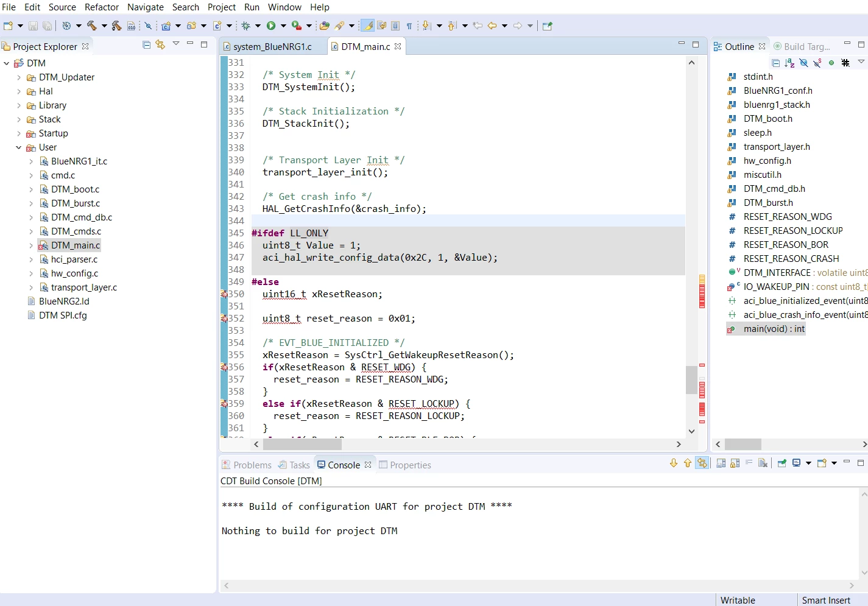Toggle alphabetical sort in Outline
Viewport: 868px width, 606px height.
coord(789,63)
